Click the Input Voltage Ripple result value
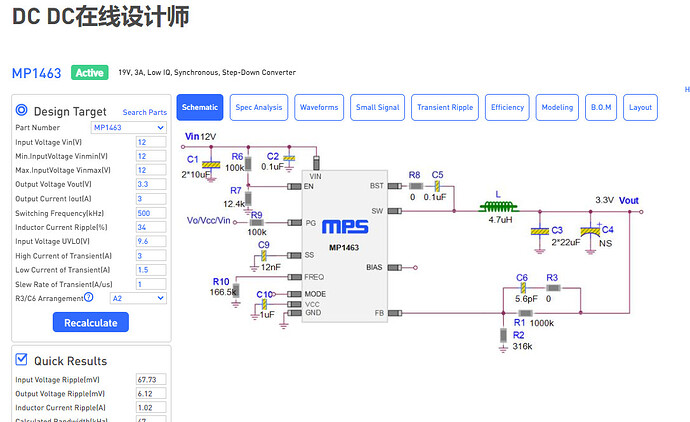 coord(151,379)
